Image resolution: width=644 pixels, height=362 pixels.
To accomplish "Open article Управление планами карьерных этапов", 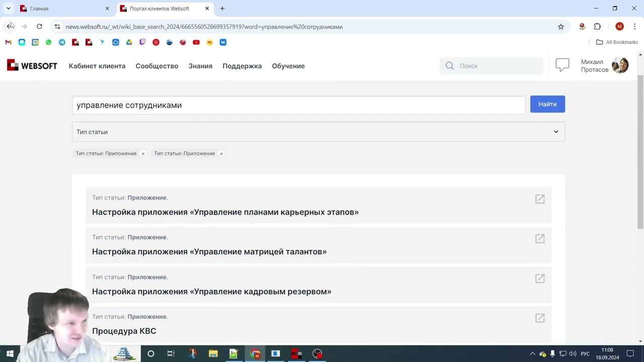I will pyautogui.click(x=225, y=212).
